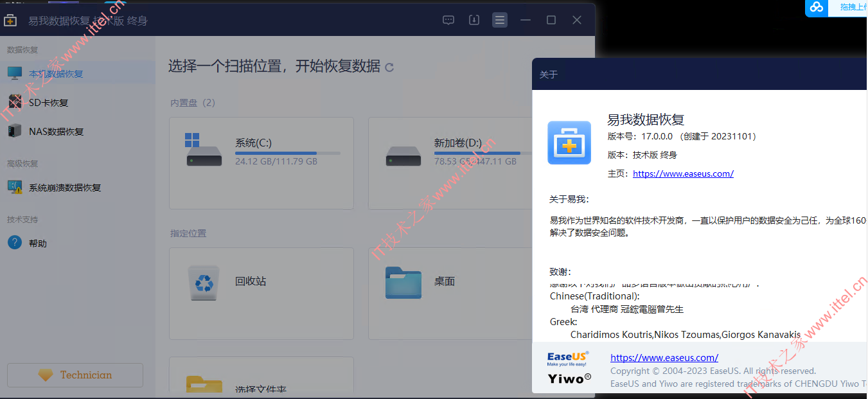Click the recycle bin icon

[x=204, y=282]
